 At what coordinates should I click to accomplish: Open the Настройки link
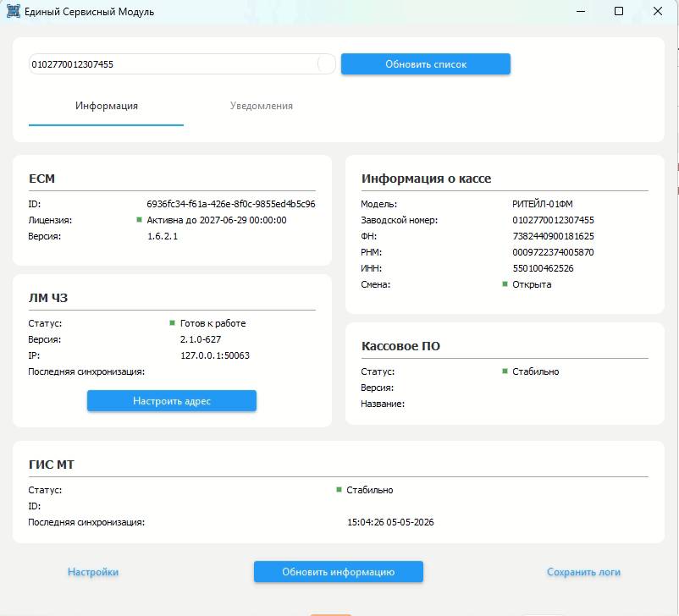[x=93, y=572]
